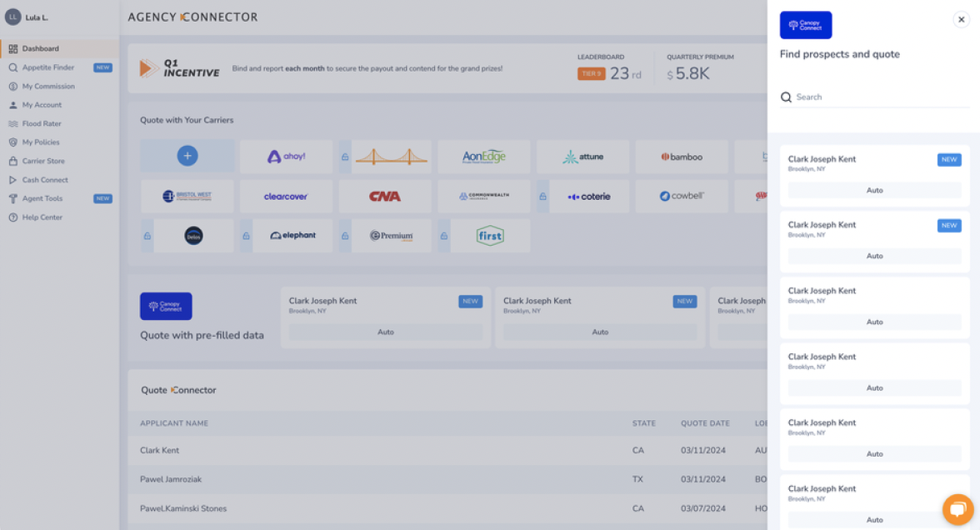Click the blue plus button to add a carrier

(x=187, y=157)
